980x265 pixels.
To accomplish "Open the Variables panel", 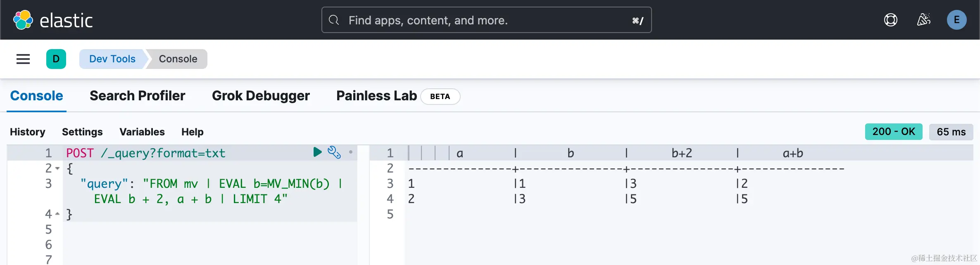I will 142,132.
